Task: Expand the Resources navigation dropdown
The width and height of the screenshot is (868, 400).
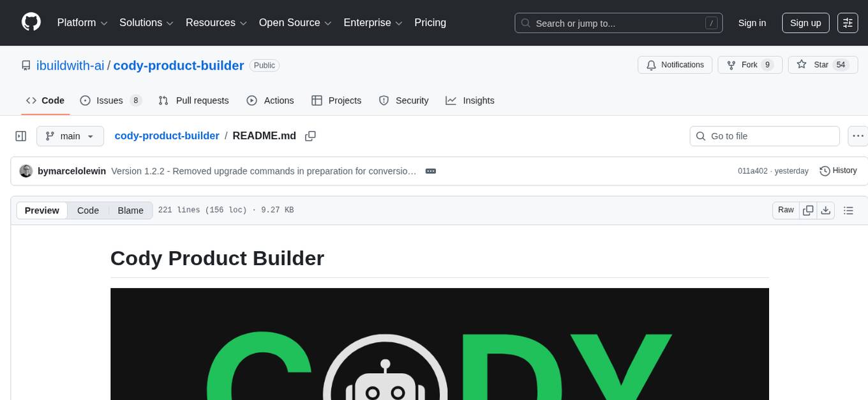Action: pos(216,22)
